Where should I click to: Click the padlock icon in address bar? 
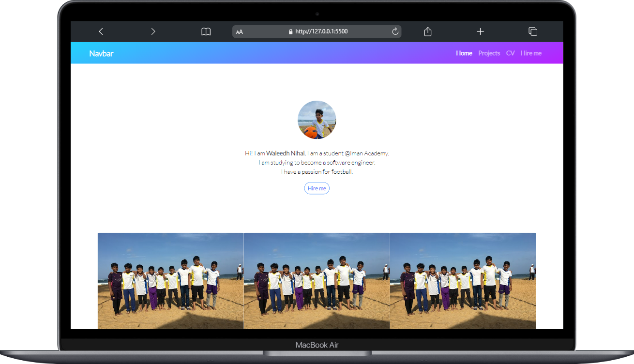[290, 32]
